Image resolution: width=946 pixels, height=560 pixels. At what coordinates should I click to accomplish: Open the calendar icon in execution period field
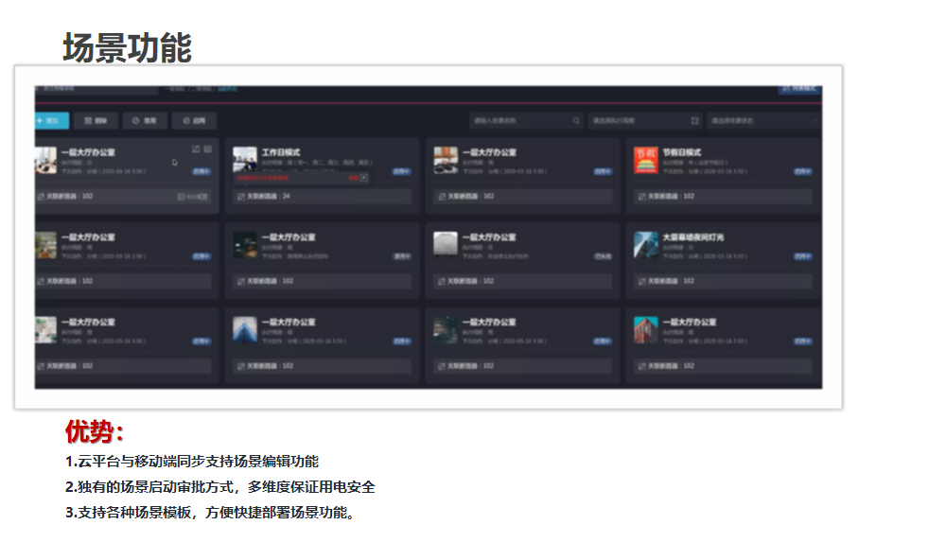click(x=694, y=121)
